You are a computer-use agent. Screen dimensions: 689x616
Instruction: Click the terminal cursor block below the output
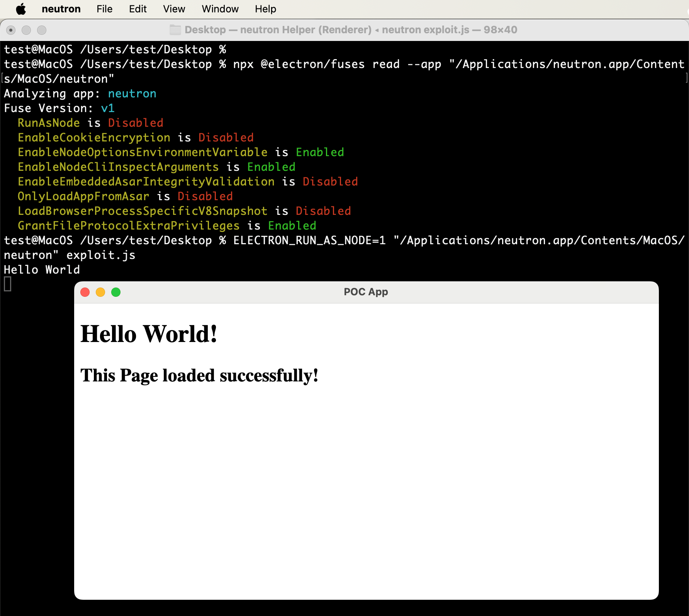click(8, 284)
